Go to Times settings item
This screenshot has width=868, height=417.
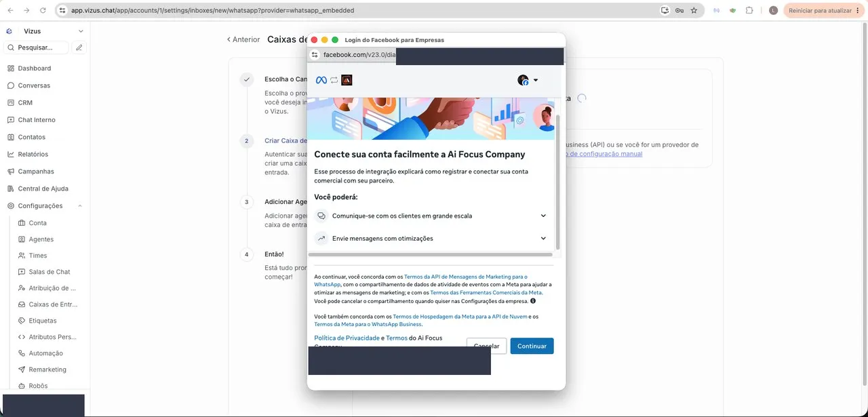[x=38, y=256]
